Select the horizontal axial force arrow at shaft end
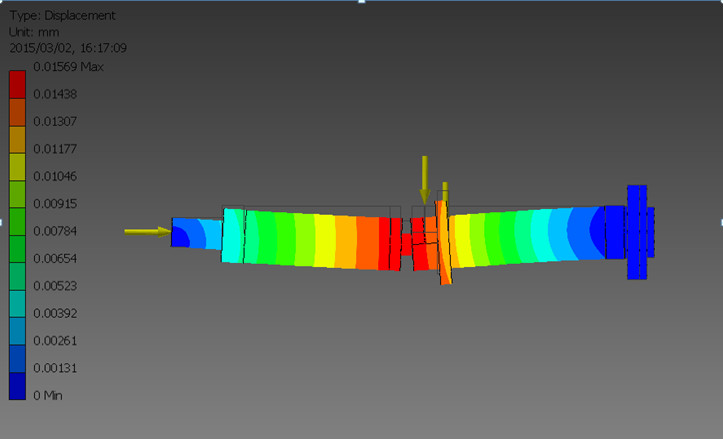 (x=148, y=232)
